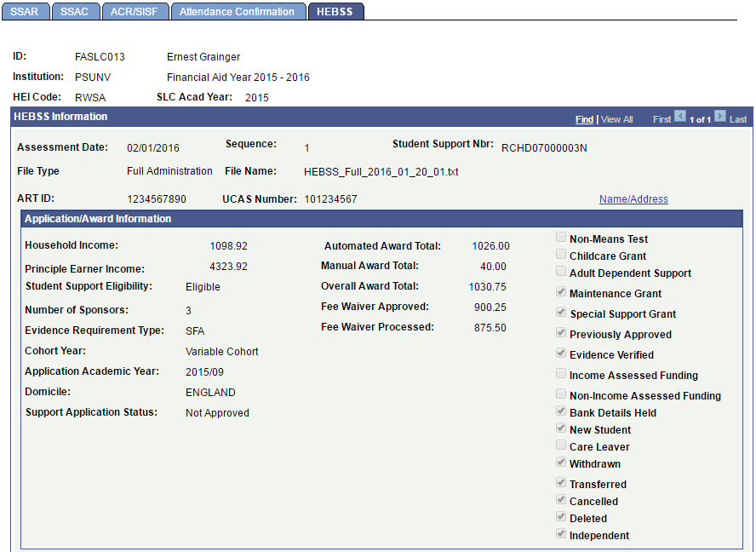The height and width of the screenshot is (552, 756).
Task: Toggle the Bank Details Held checkbox
Action: tap(561, 411)
